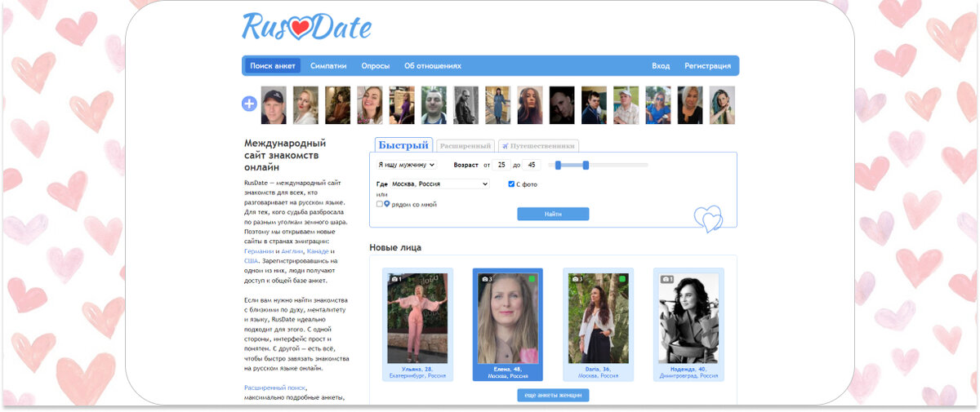980x412 pixels.
Task: Open the profile photo of Елена, 48
Action: (507, 318)
